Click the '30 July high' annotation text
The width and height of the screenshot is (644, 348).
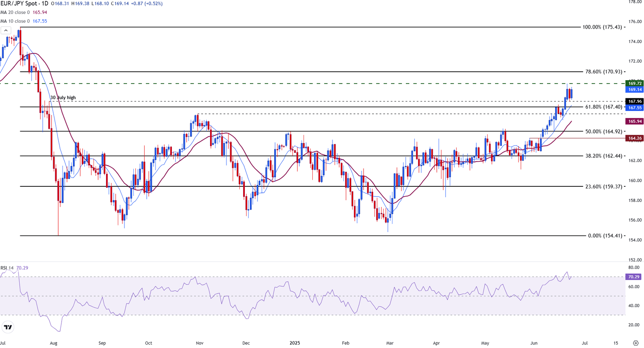63,98
